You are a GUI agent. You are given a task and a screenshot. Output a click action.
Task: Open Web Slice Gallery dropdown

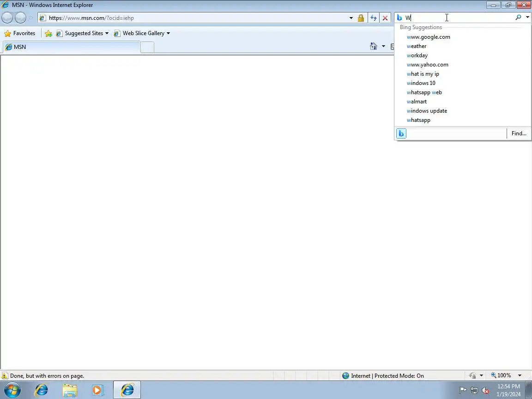[x=142, y=33]
